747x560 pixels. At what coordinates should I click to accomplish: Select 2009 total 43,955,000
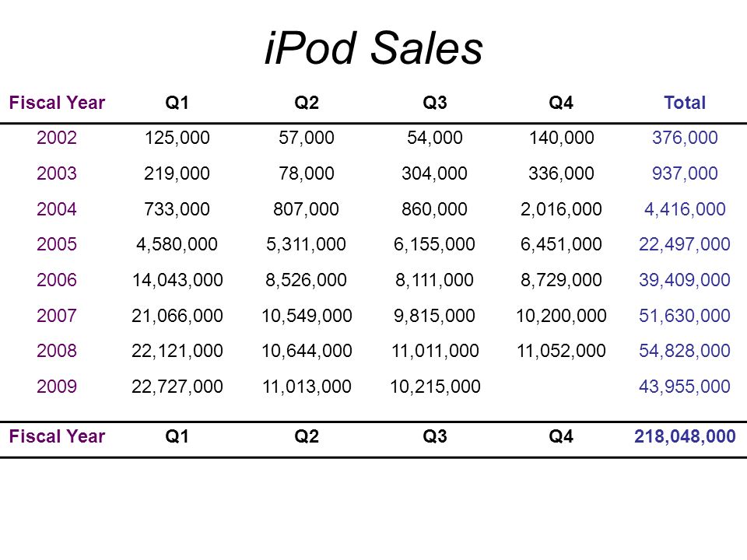pos(685,387)
